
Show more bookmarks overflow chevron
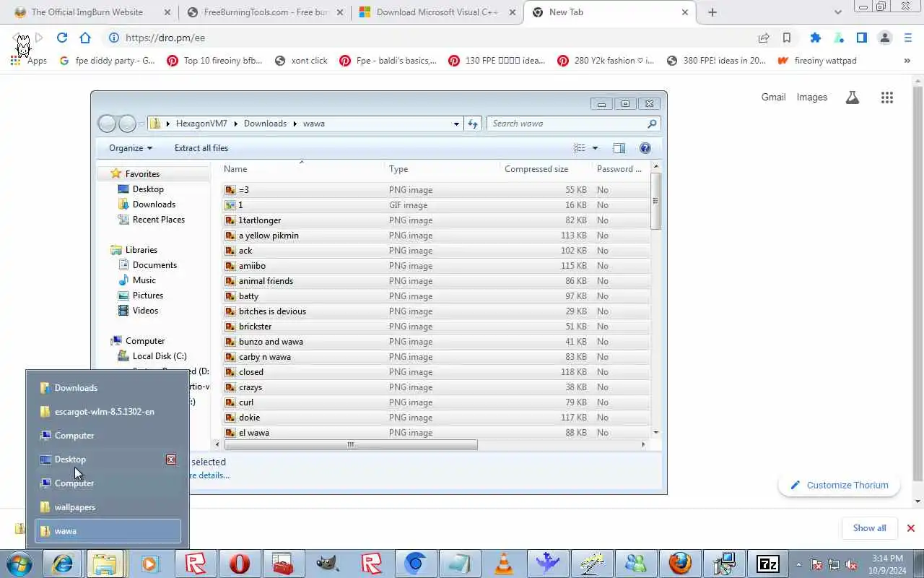907,61
